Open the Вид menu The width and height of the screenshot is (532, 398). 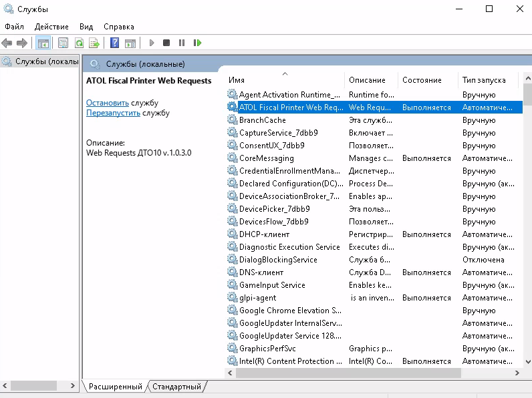86,27
